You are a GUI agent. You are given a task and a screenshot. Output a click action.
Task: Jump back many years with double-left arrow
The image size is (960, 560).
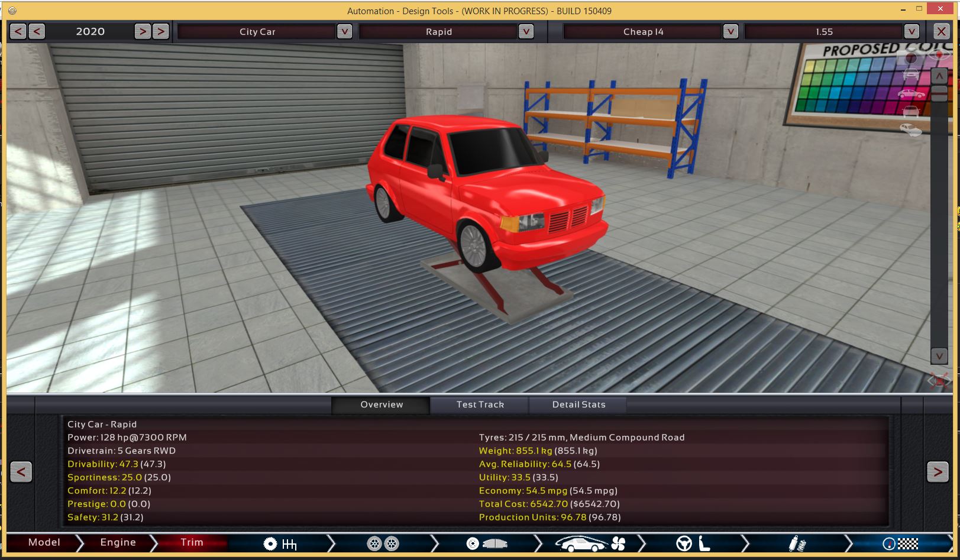pos(18,31)
